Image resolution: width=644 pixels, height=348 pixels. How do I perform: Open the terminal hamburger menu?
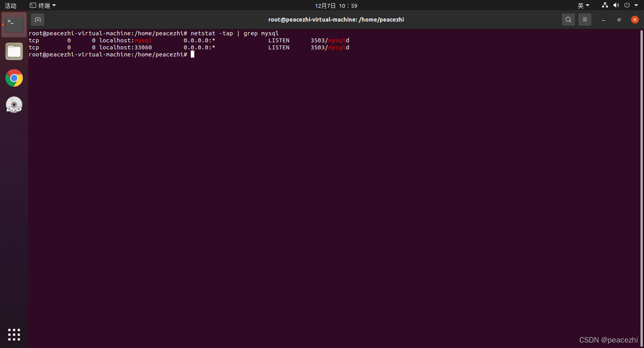click(x=585, y=20)
